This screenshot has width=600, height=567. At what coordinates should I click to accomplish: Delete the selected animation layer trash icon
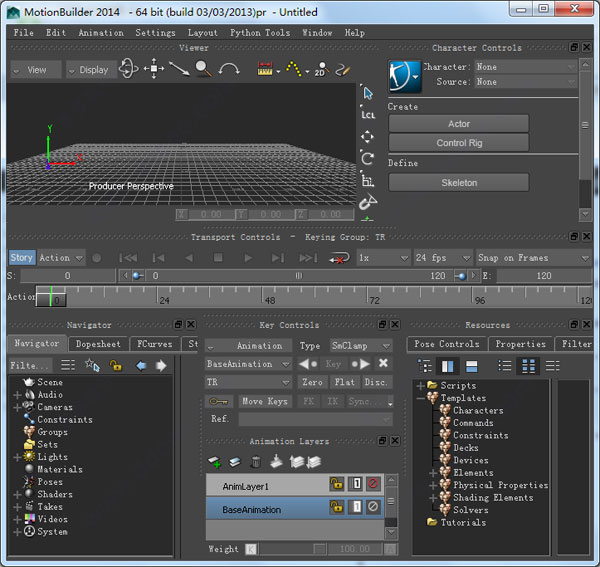(x=256, y=462)
